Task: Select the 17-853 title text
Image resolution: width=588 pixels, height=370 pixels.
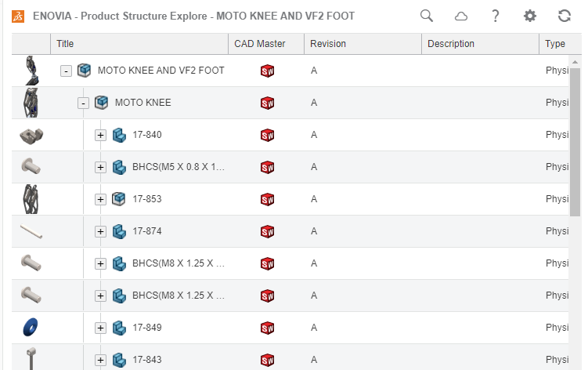Action: point(147,199)
